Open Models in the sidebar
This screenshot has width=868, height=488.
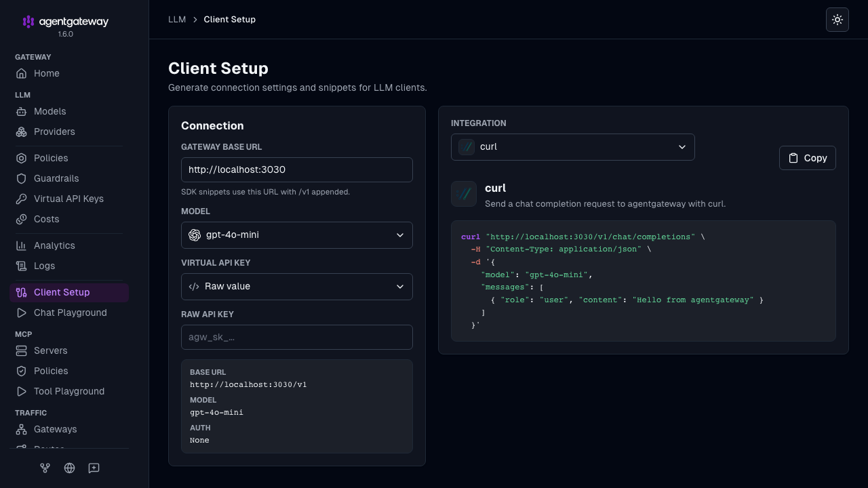69,111
